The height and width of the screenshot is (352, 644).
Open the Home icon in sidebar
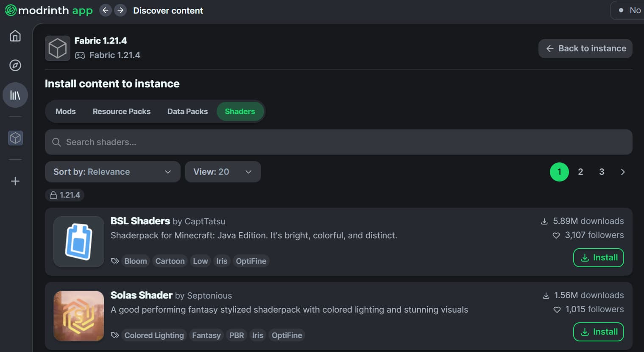click(x=15, y=36)
